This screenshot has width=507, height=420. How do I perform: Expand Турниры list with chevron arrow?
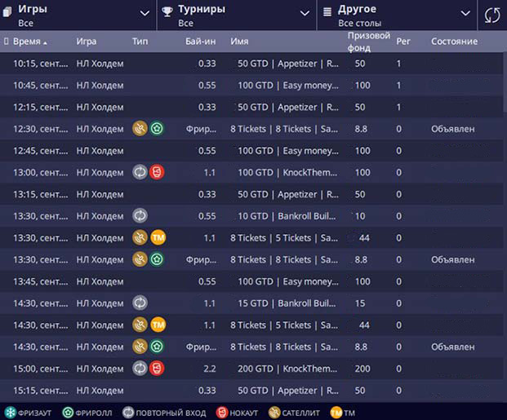(x=305, y=13)
